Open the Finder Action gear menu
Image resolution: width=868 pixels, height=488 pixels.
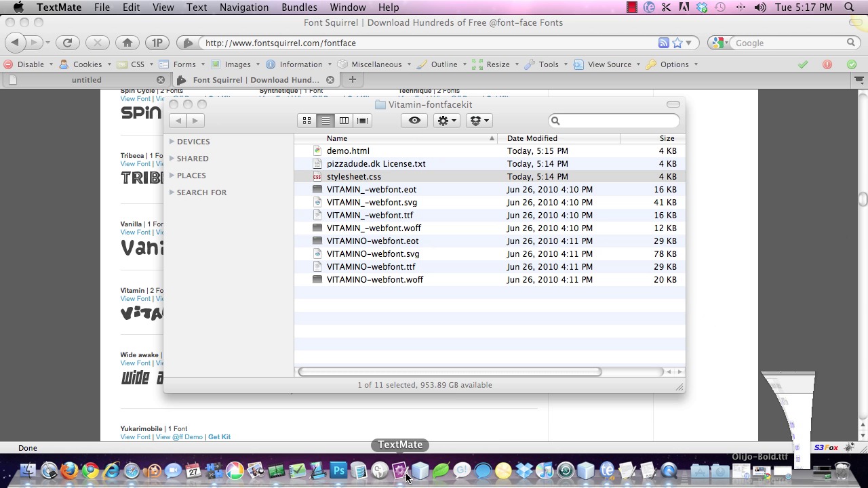(x=447, y=121)
